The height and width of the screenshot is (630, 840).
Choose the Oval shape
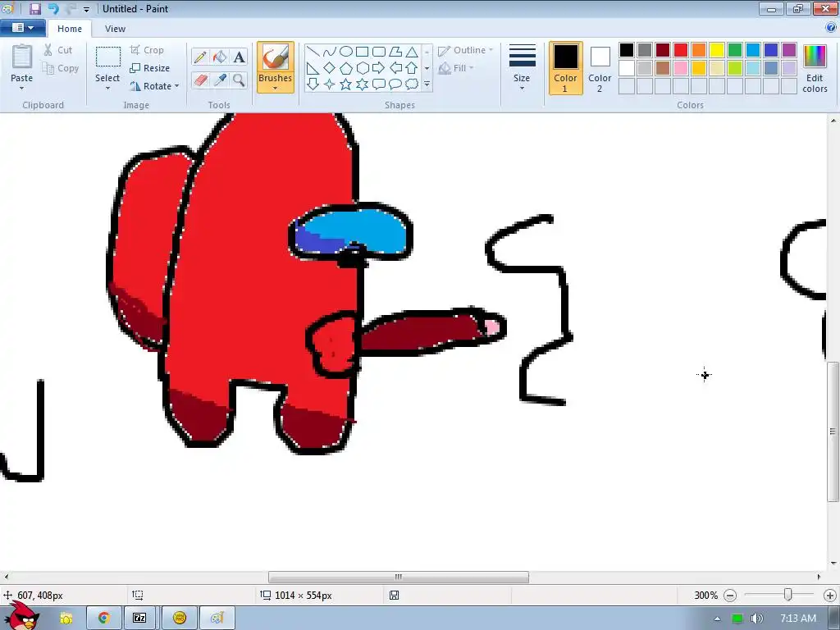click(x=346, y=52)
